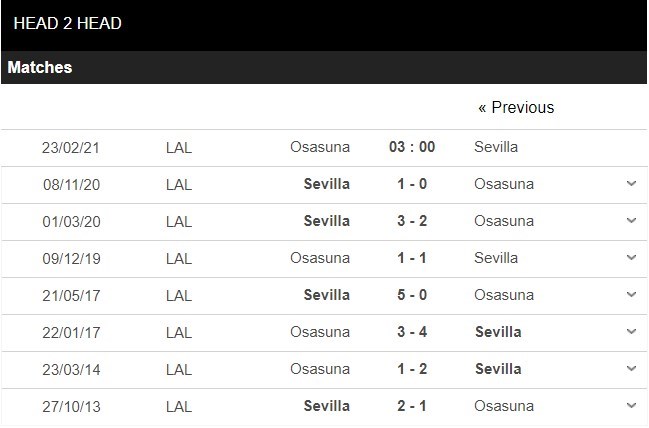Click the LAL label on 08/11/20 row
The height and width of the screenshot is (428, 649).
179,184
